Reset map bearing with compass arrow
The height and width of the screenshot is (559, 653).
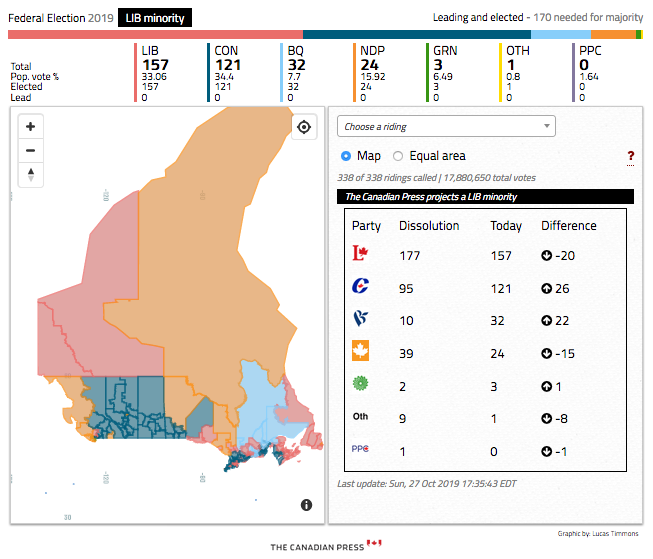(x=30, y=174)
